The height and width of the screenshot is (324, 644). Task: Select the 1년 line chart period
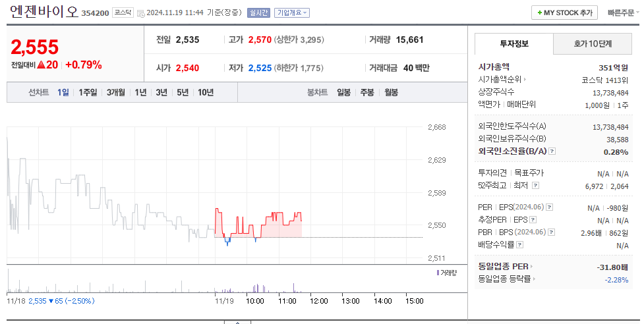pyautogui.click(x=140, y=92)
